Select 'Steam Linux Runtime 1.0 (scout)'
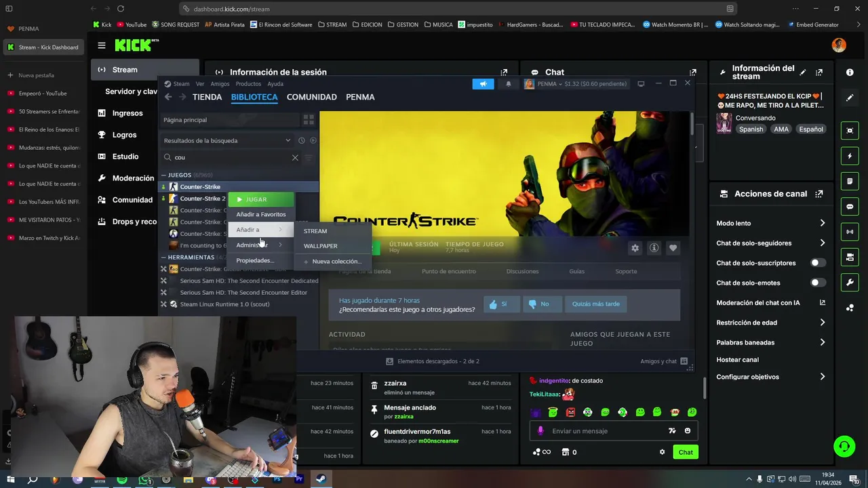Screen dimensions: 868x488 [224, 304]
